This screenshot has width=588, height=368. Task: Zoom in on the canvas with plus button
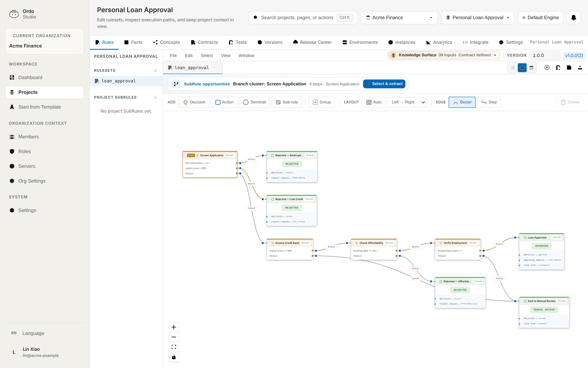click(x=174, y=327)
